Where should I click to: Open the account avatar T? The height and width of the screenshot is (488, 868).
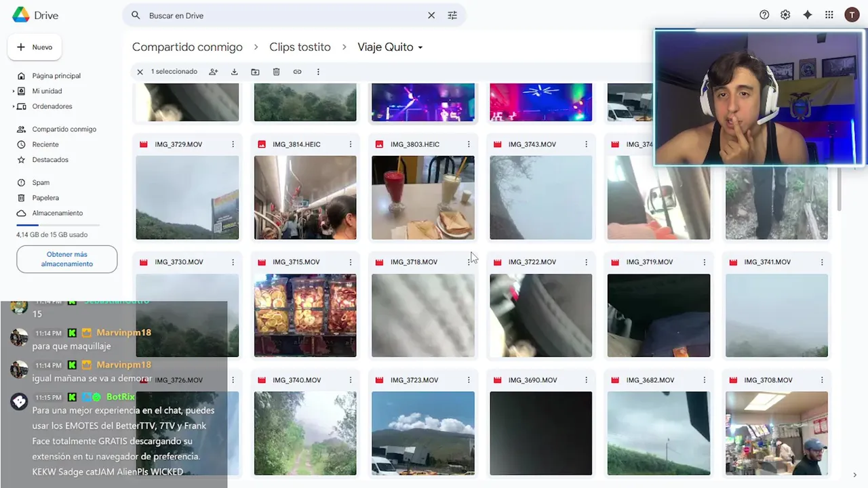(x=852, y=15)
